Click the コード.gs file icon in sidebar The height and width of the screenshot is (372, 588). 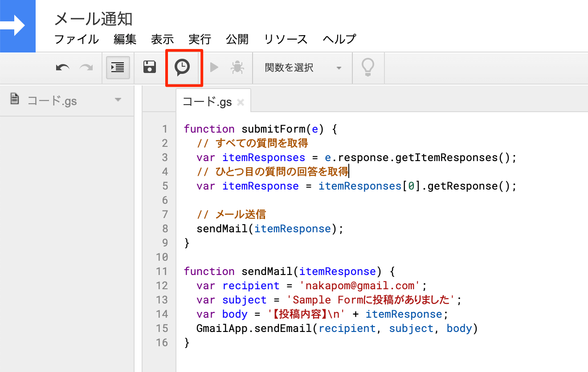13,100
